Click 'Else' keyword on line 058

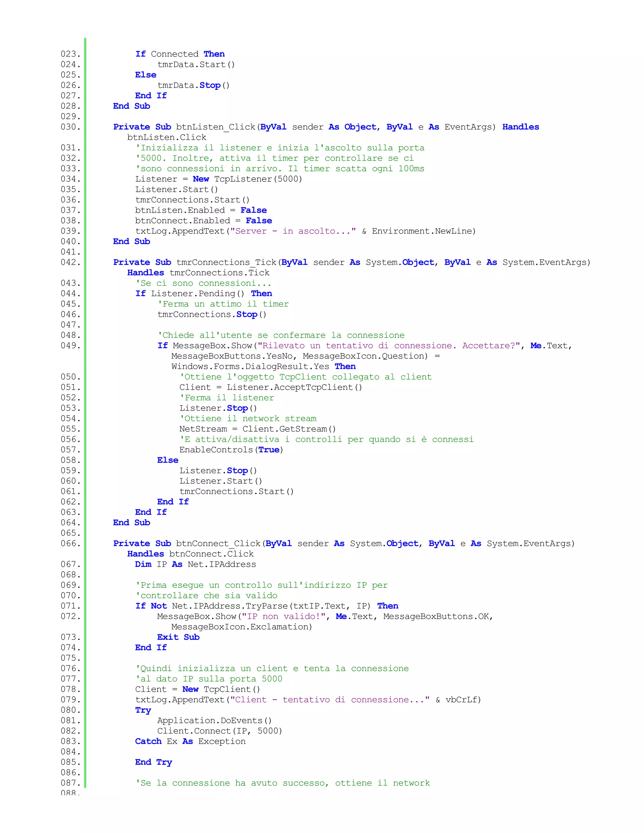point(168,460)
